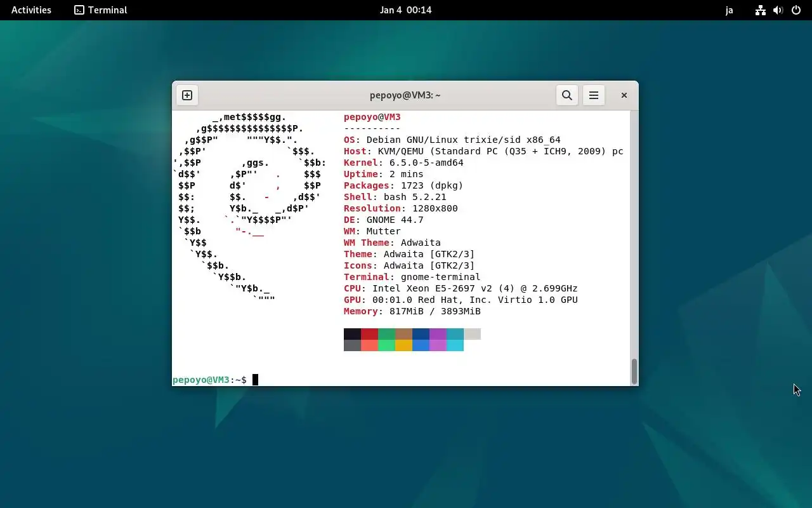This screenshot has height=508, width=812.
Task: Click the Resolution 1280x800 line
Action: click(401, 208)
